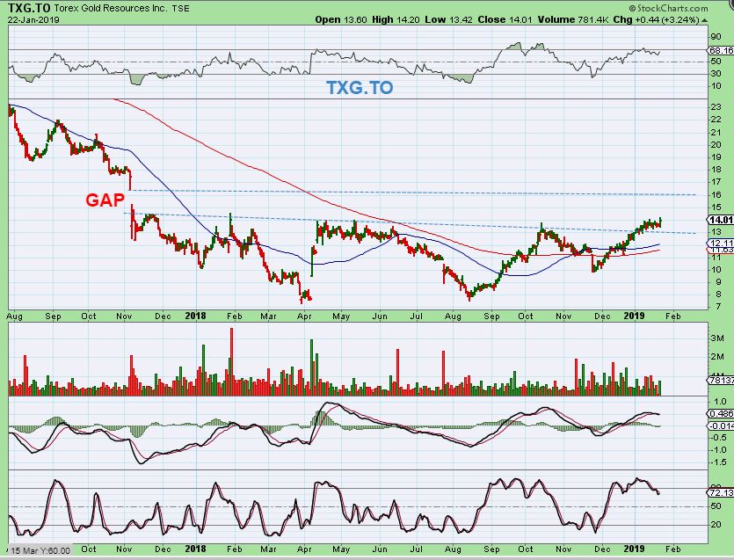Click the RSI current value label 68.16

(721, 51)
